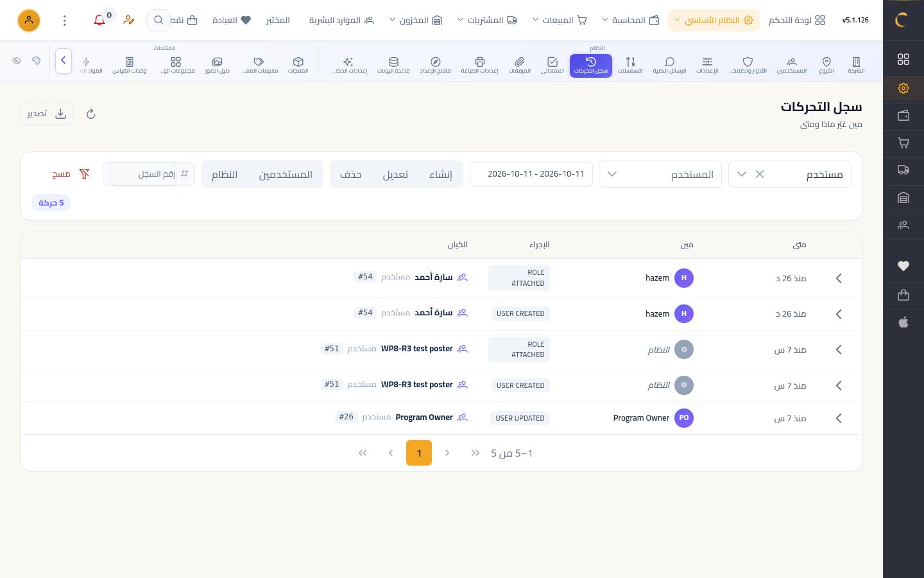Open the المستخدم (User) filter dropdown
924x578 pixels.
pos(660,174)
